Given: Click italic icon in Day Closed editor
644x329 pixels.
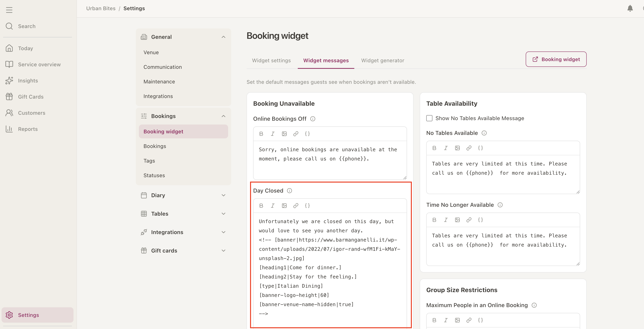Looking at the screenshot, I should (273, 206).
